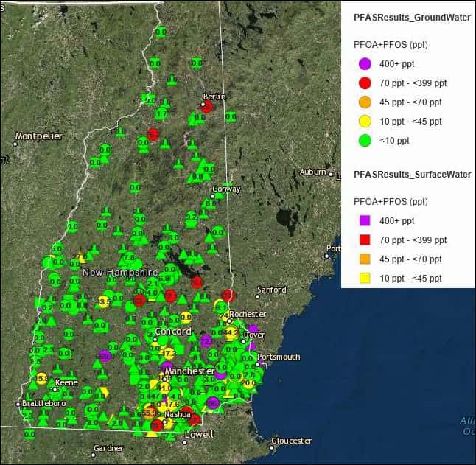
Task: Click the Auburn city label
Action: 312,172
